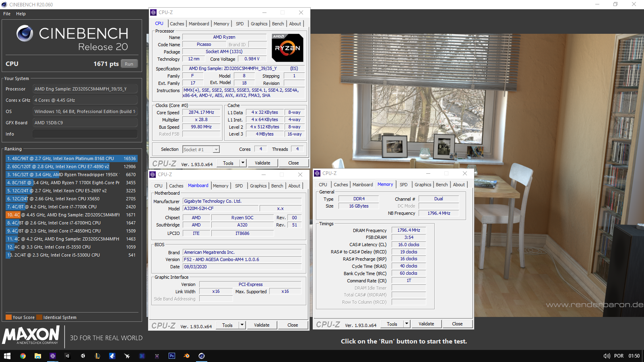Select ranking row Intel Core i7-6700HQ
This screenshot has width=644, height=362.
(71, 223)
